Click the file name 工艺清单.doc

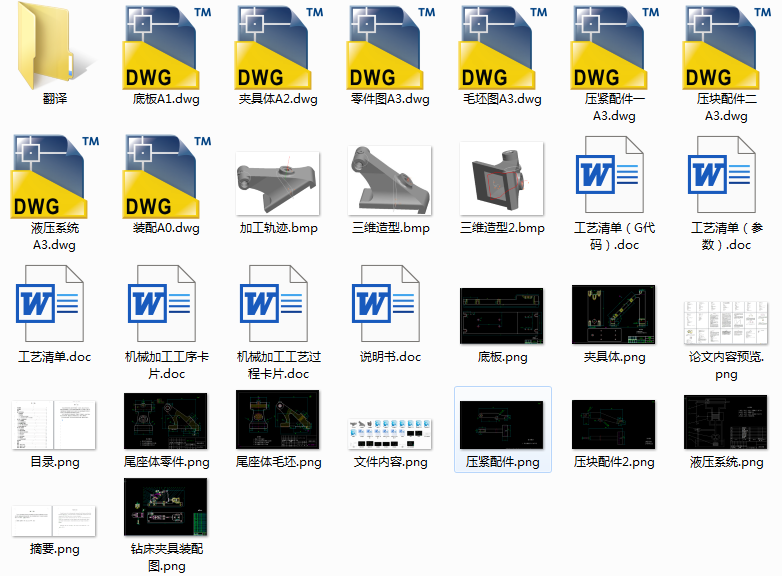pyautogui.click(x=55, y=357)
